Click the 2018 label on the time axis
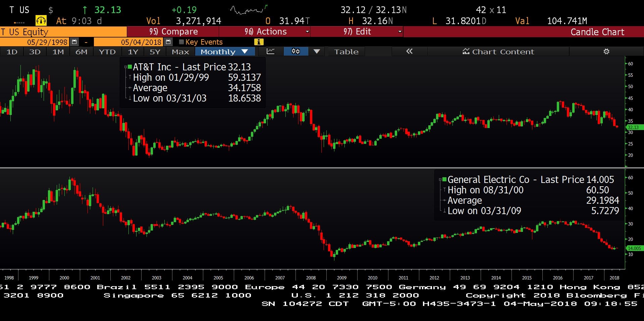Image resolution: width=644 pixels, height=321 pixels. point(614,278)
